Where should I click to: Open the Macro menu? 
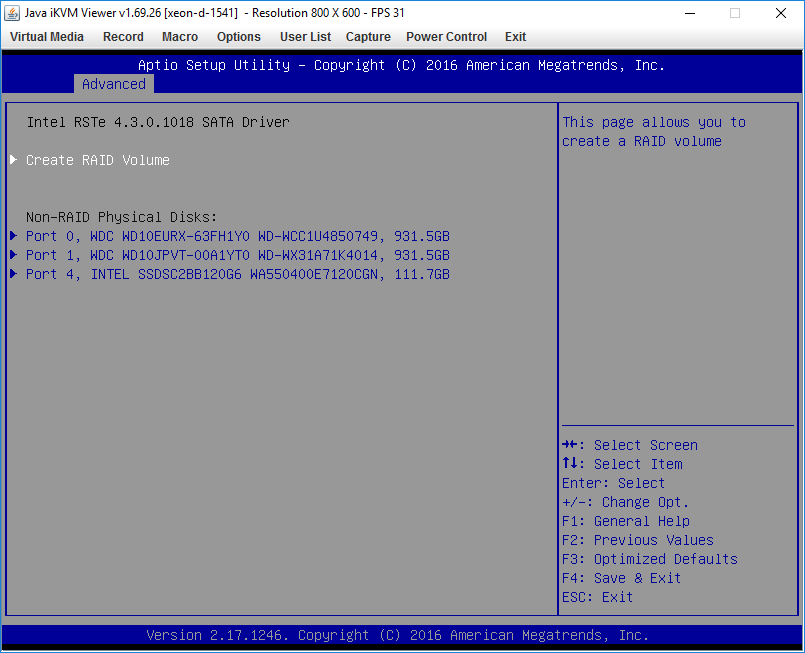(180, 37)
